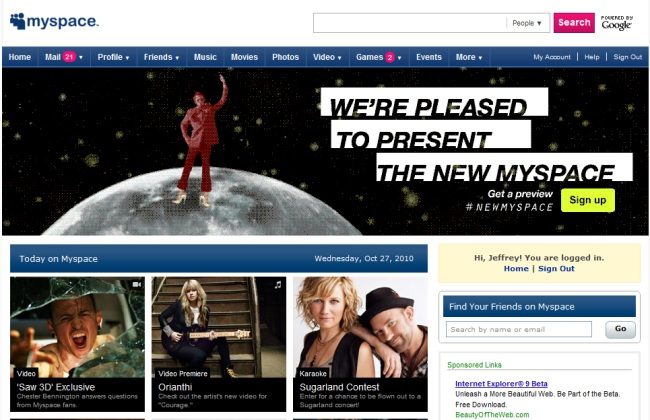Click the main search text field

point(410,23)
